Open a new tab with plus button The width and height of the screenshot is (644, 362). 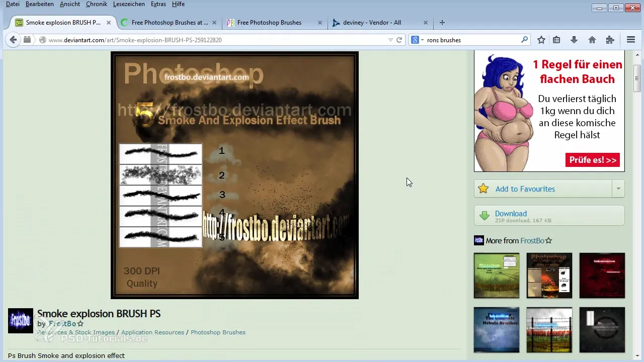click(442, 23)
